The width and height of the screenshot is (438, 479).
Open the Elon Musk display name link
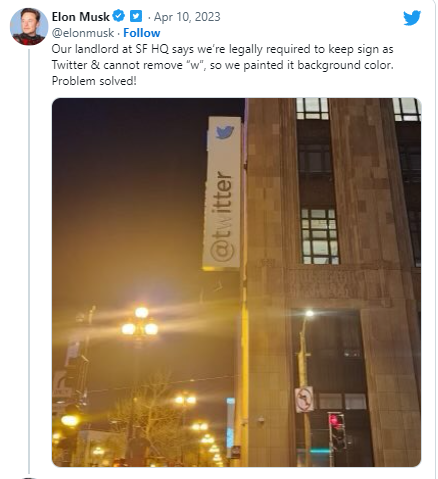(x=81, y=17)
